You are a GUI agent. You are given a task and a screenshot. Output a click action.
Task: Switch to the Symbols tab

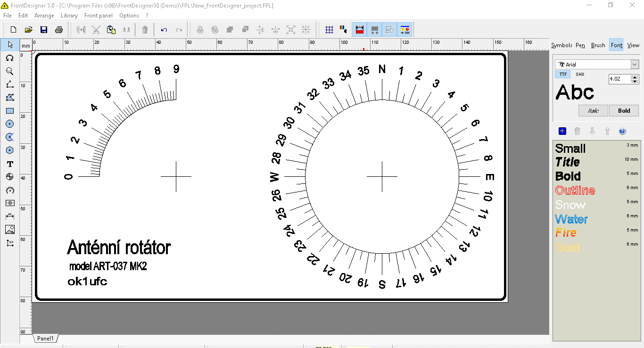(561, 45)
